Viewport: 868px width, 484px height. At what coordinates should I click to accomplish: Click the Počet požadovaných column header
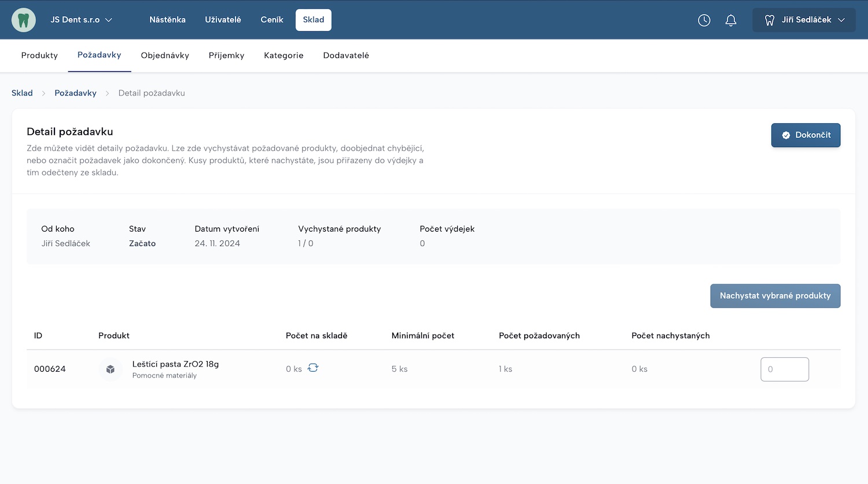539,336
